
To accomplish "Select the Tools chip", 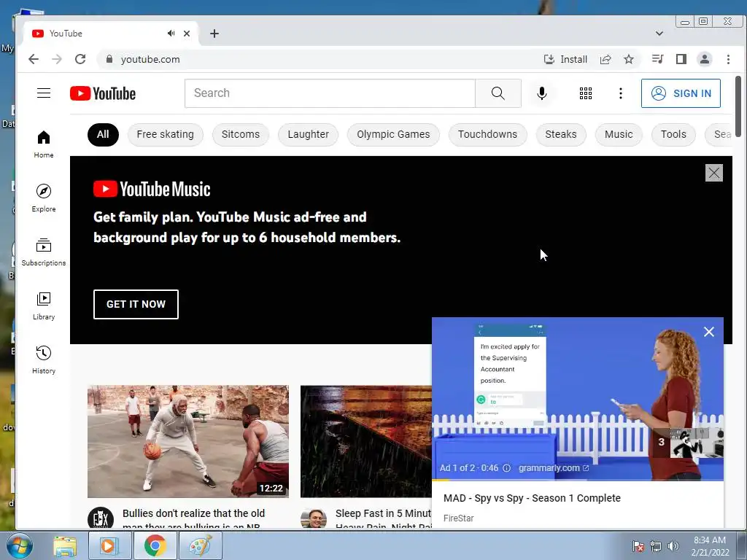I will (x=673, y=134).
